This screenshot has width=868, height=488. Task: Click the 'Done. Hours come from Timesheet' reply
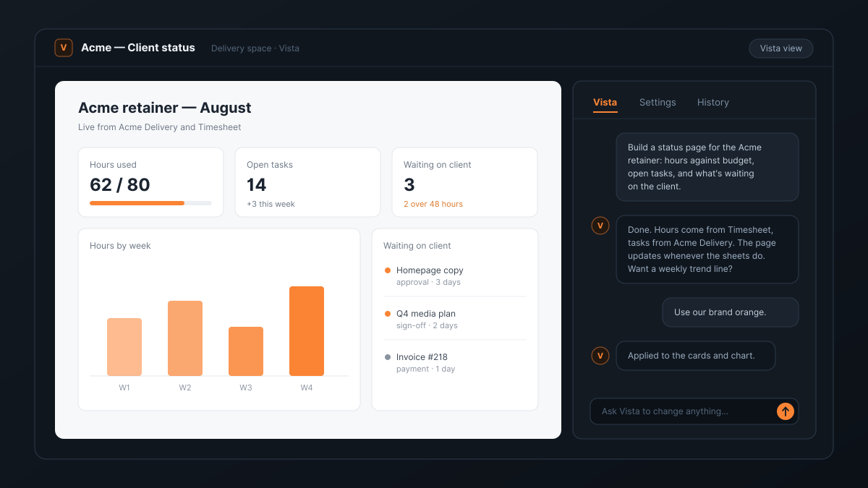click(x=707, y=249)
